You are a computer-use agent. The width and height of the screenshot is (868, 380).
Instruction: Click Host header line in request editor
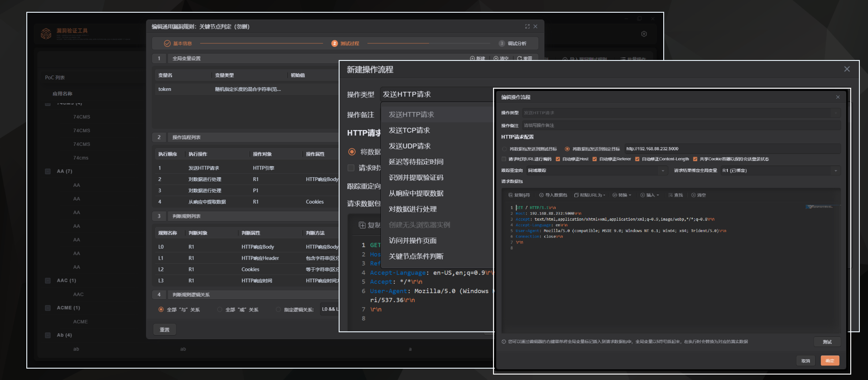click(x=548, y=213)
